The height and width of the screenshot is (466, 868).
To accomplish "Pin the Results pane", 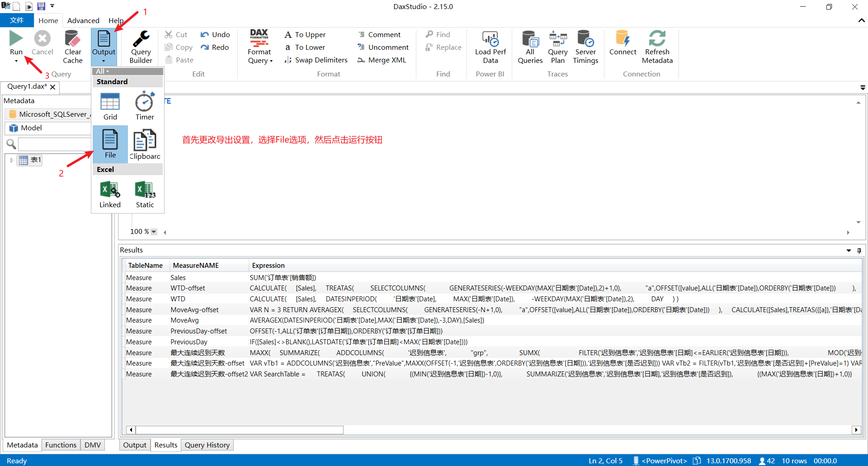I will point(859,251).
